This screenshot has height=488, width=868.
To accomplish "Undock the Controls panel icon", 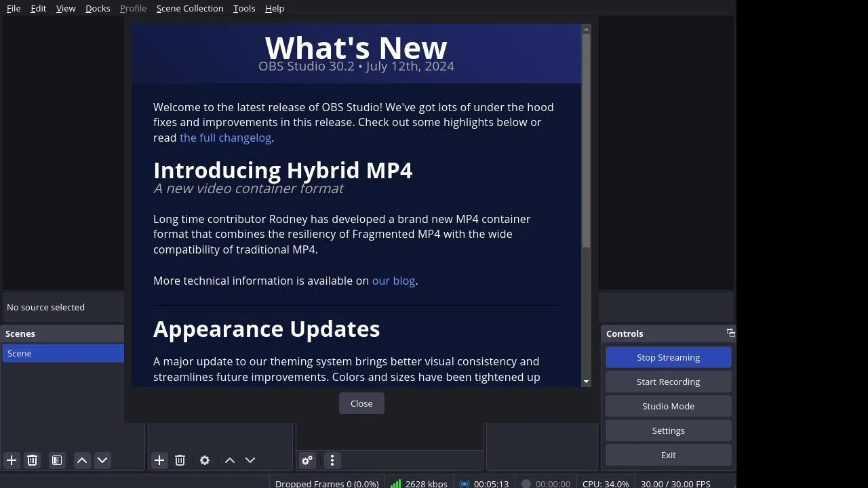I will click(730, 333).
